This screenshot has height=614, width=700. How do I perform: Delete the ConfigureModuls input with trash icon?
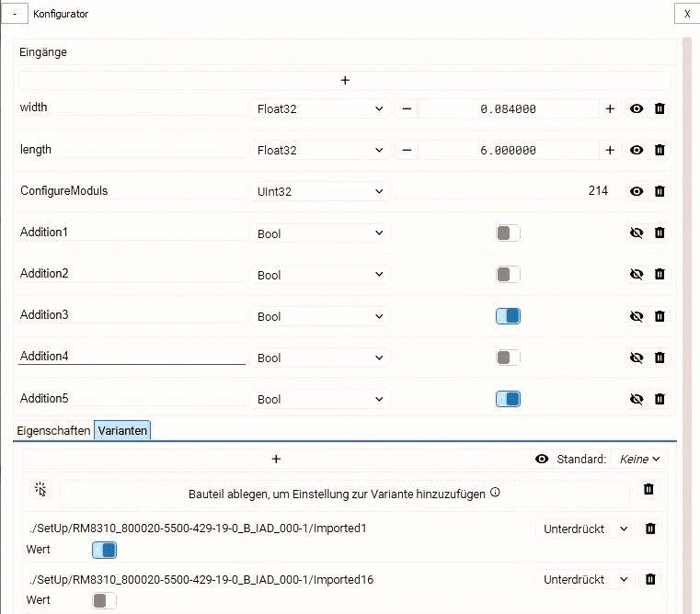(x=660, y=191)
